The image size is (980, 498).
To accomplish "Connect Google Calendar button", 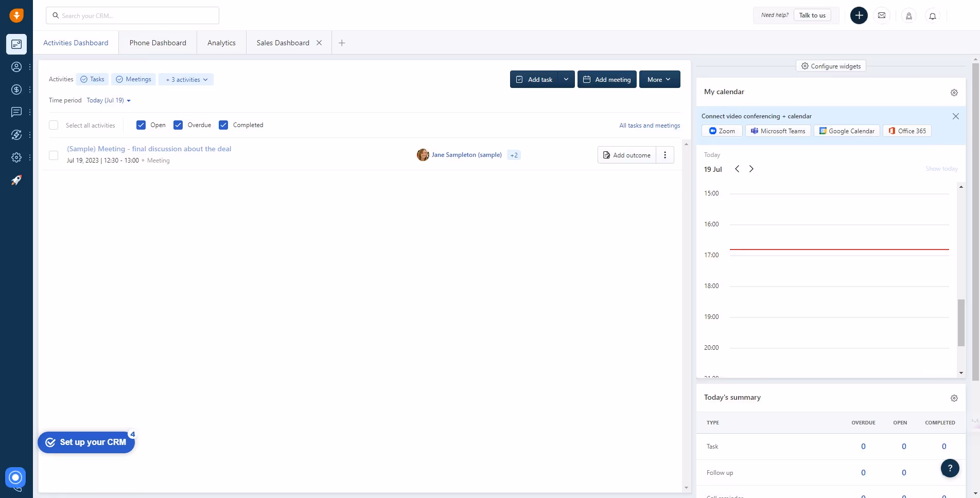I will [x=847, y=131].
